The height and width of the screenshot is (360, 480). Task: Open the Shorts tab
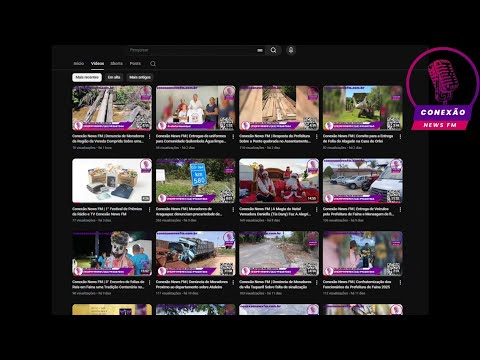pyautogui.click(x=116, y=63)
